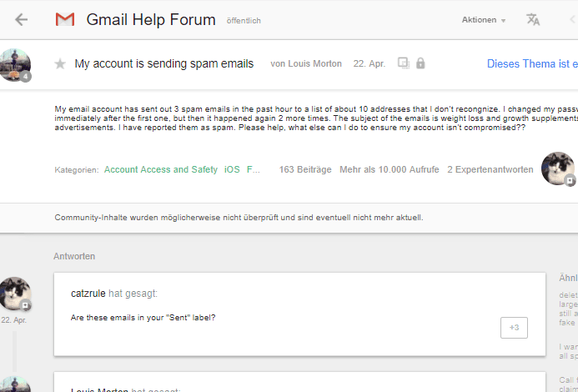Click the duplicate/copy icon next to date
Viewport: 578px width, 392px height.
tap(404, 63)
